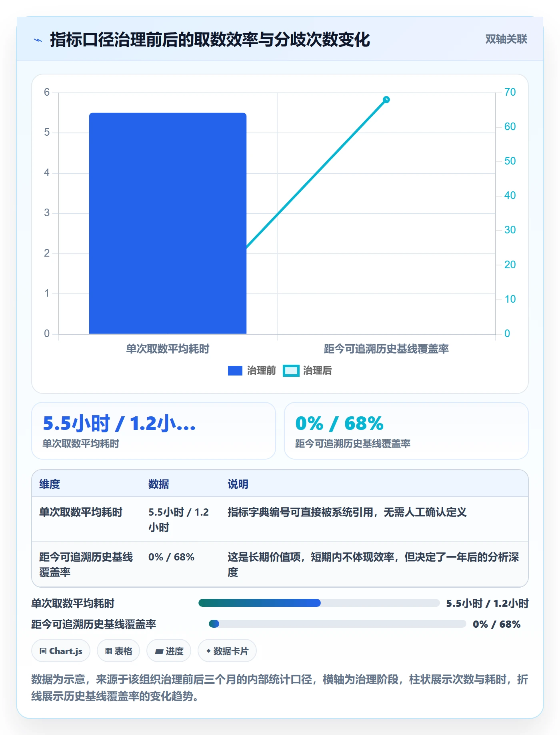Click the footnote starting 数据为示意

click(280, 688)
